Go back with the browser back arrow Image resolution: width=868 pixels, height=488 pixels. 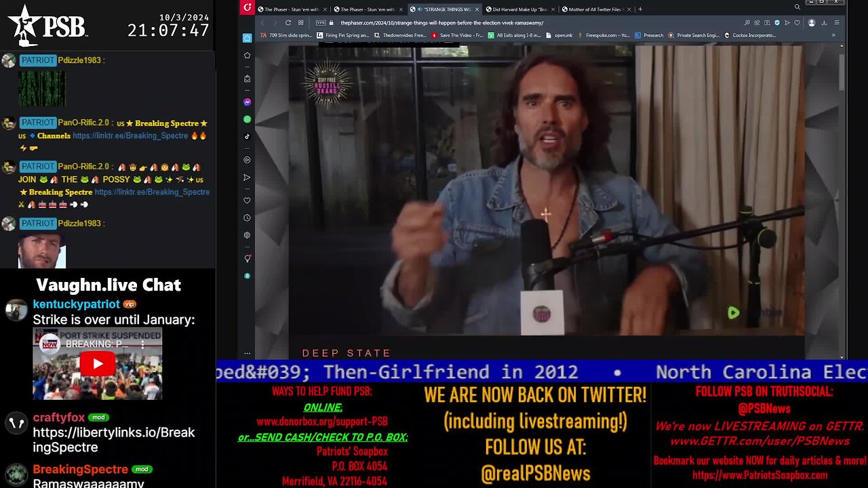point(262,22)
